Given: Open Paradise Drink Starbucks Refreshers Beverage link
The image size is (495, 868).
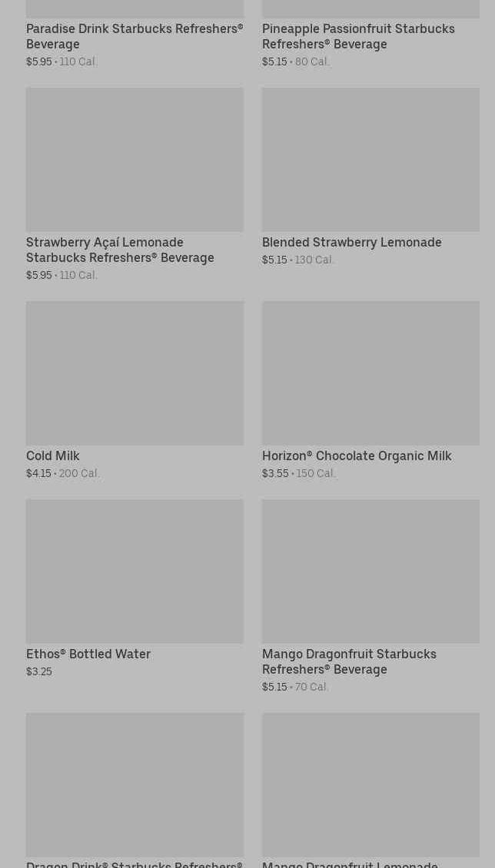Looking at the screenshot, I should coord(134,36).
